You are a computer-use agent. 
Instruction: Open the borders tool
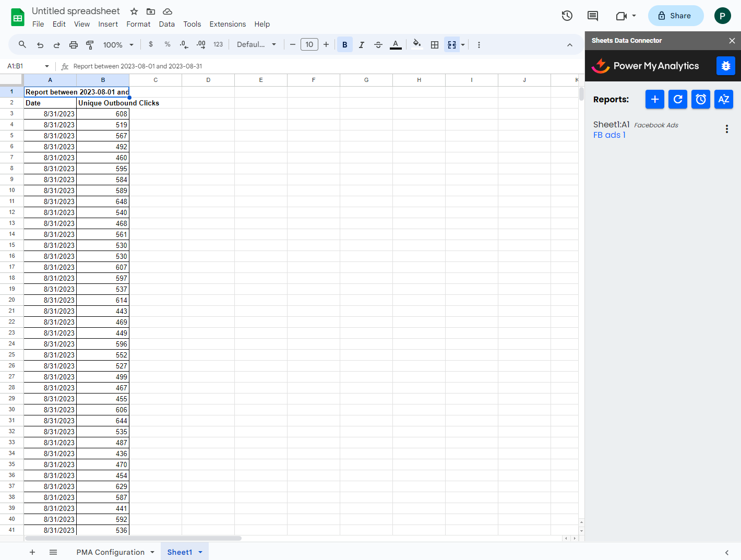click(434, 45)
